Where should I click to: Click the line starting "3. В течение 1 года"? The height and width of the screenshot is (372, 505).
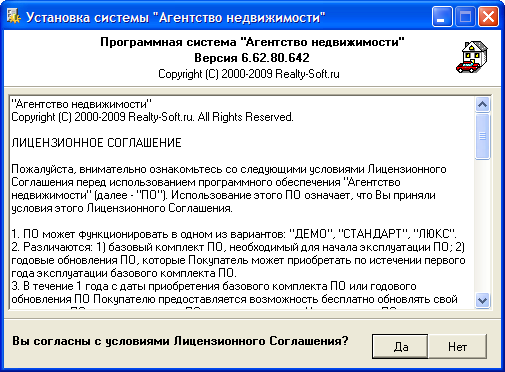point(214,286)
